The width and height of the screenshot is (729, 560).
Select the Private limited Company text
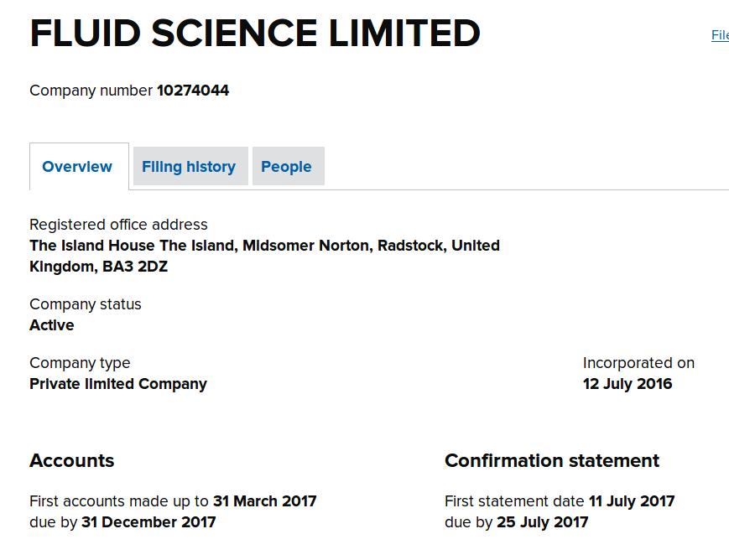(118, 384)
